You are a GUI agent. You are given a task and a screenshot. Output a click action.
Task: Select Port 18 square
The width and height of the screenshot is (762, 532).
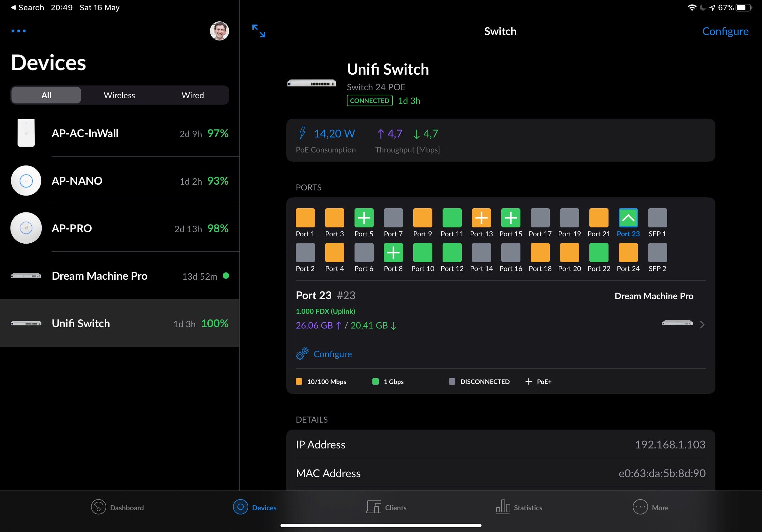pos(540,253)
